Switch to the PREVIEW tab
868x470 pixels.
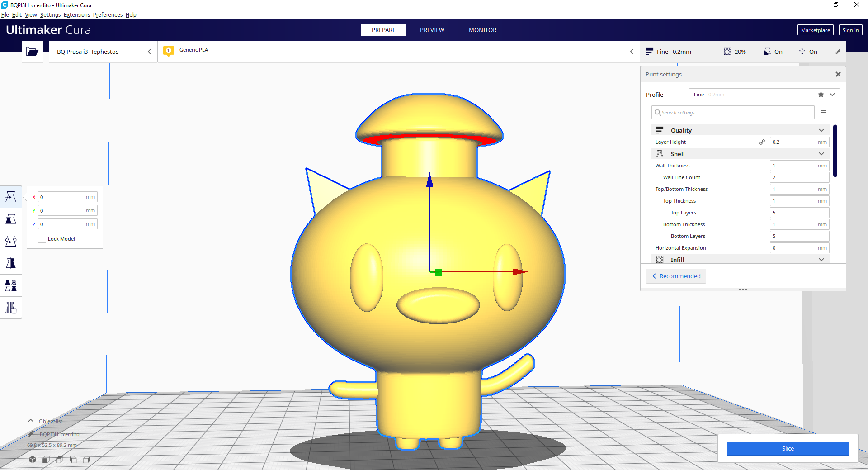[x=432, y=30]
